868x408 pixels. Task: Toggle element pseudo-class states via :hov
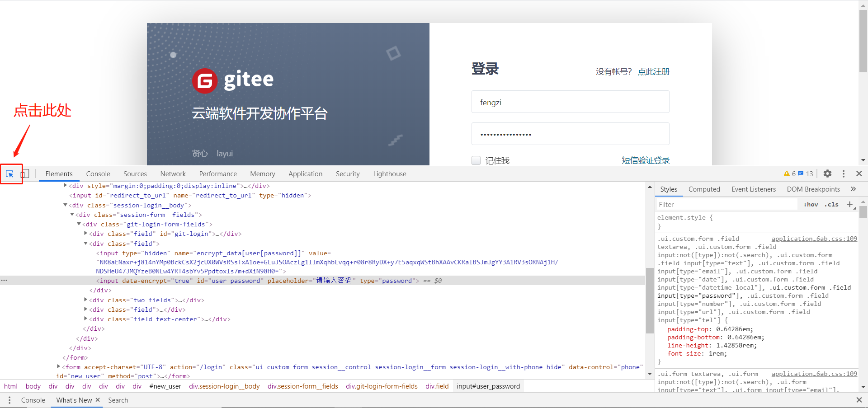point(811,204)
